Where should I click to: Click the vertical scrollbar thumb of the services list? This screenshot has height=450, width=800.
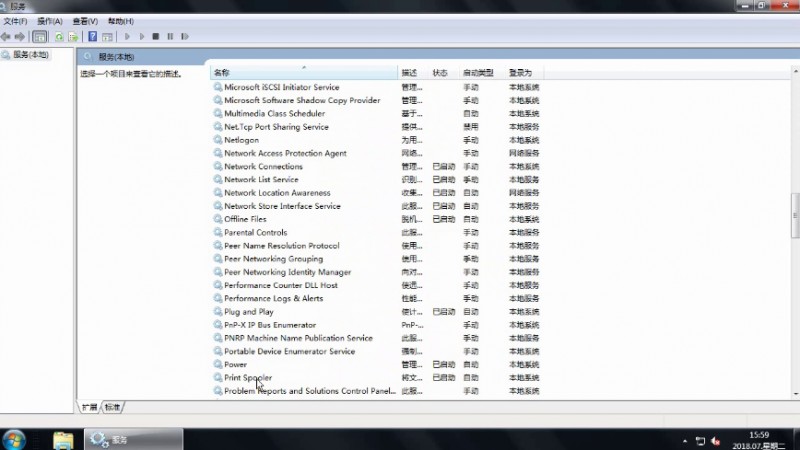pyautogui.click(x=795, y=215)
